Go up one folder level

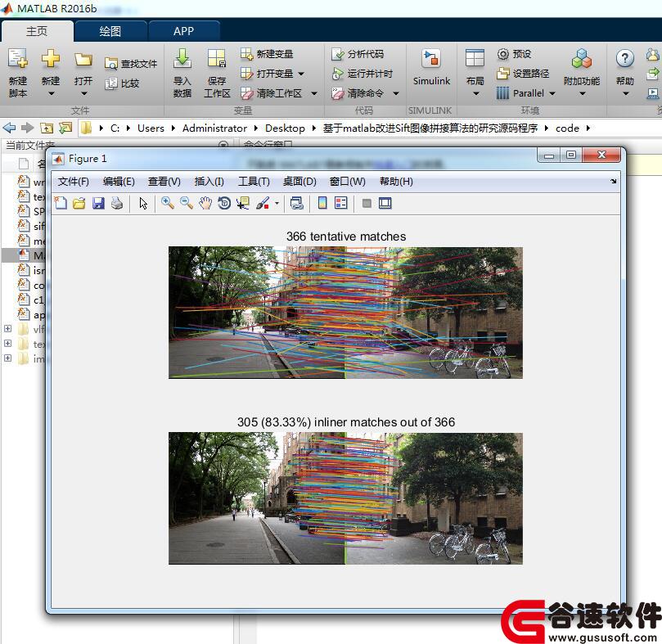[x=47, y=128]
